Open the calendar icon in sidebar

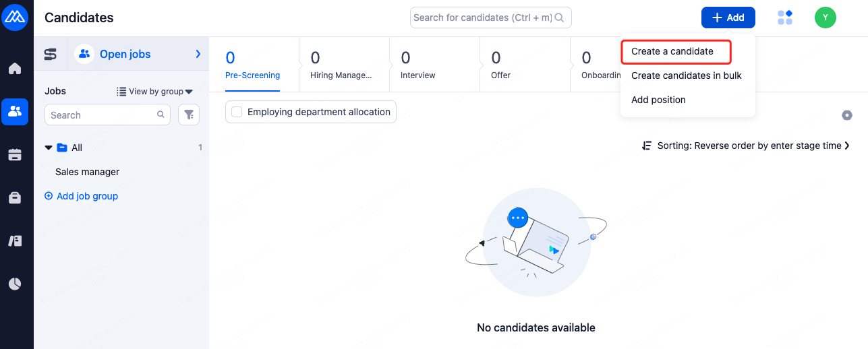click(x=15, y=155)
